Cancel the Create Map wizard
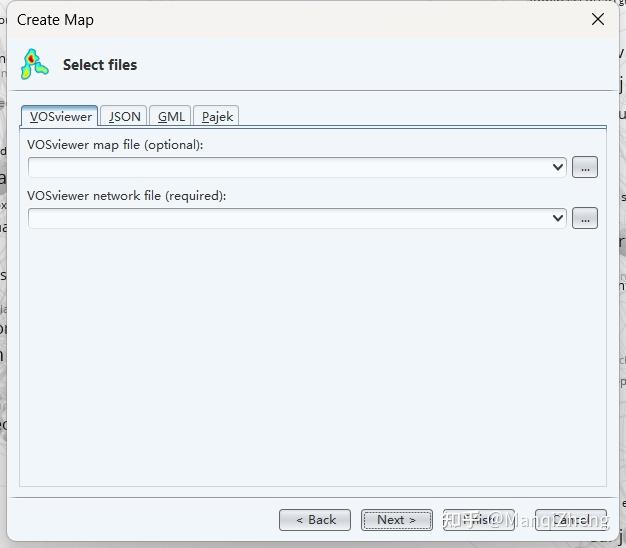The height and width of the screenshot is (548, 626). pyautogui.click(x=571, y=520)
